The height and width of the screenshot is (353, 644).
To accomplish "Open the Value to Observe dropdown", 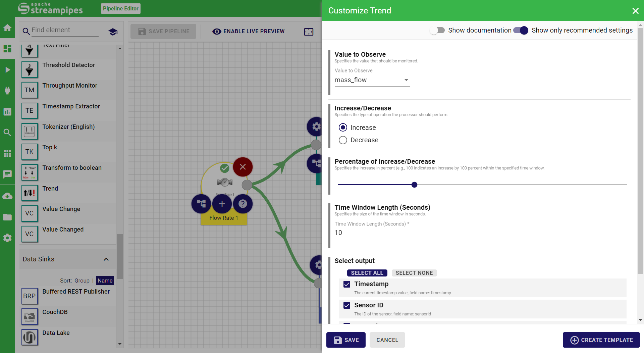I will point(372,80).
